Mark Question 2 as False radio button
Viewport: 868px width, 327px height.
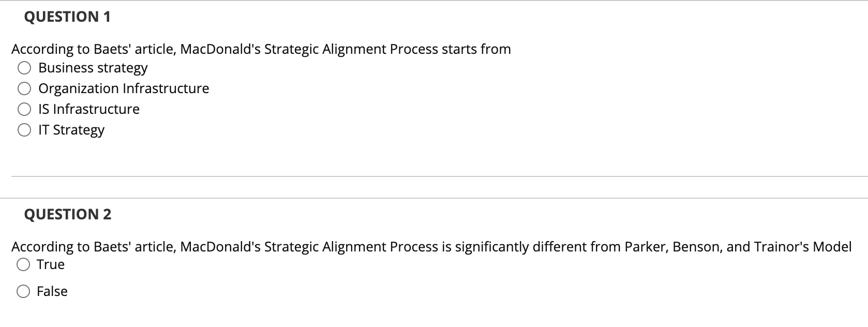(23, 292)
